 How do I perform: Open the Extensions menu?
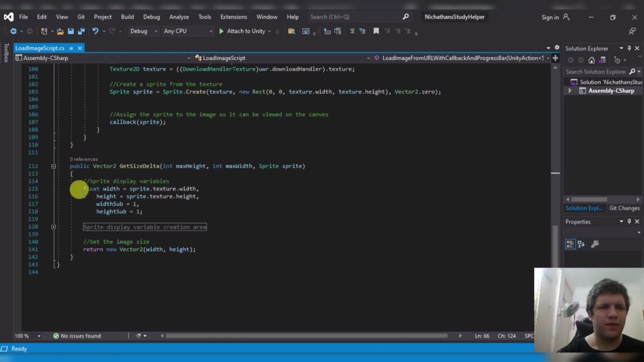[233, 17]
